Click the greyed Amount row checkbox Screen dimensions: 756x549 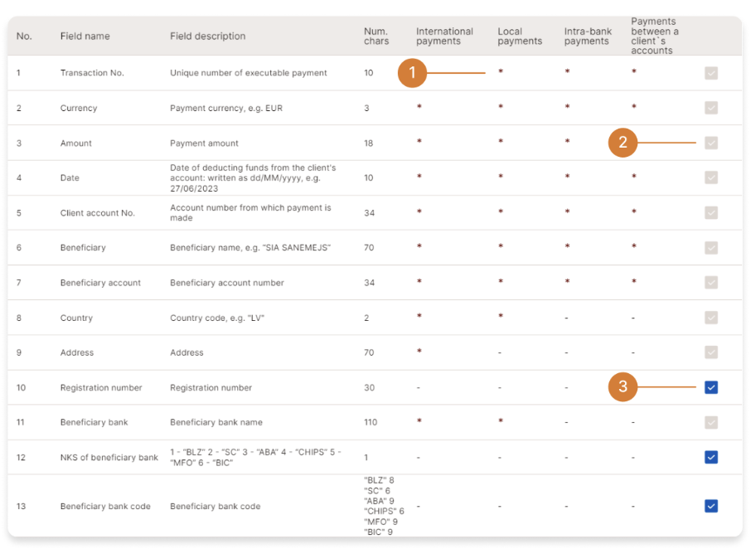pos(710,143)
